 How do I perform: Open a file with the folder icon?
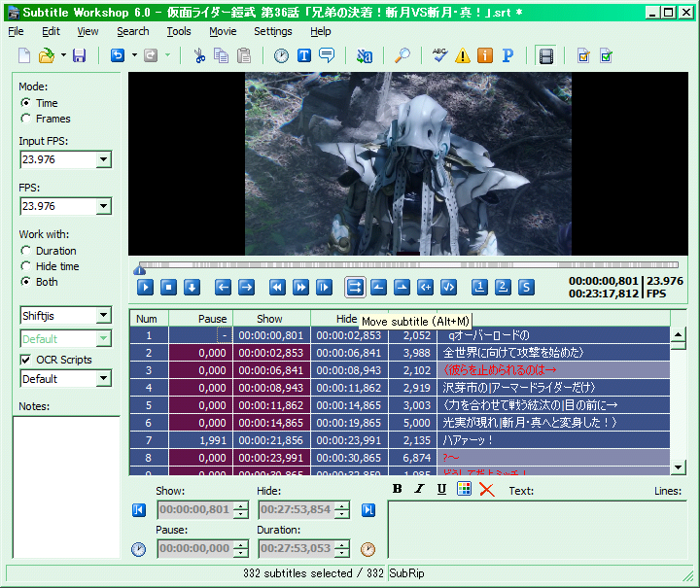point(47,55)
